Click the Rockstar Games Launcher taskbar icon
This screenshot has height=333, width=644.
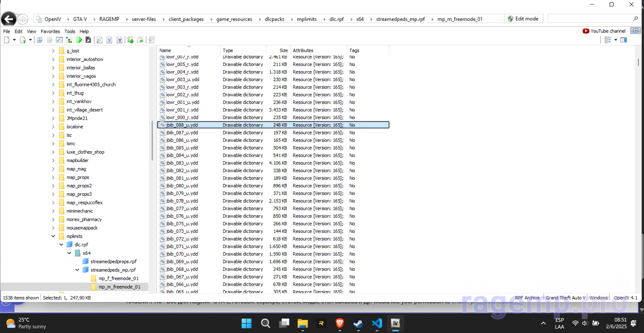click(x=321, y=324)
